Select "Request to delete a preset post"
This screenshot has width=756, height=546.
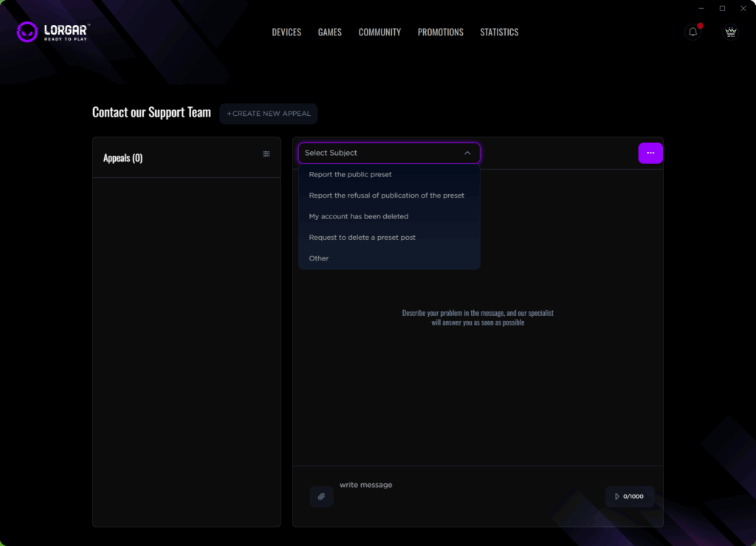pos(362,238)
